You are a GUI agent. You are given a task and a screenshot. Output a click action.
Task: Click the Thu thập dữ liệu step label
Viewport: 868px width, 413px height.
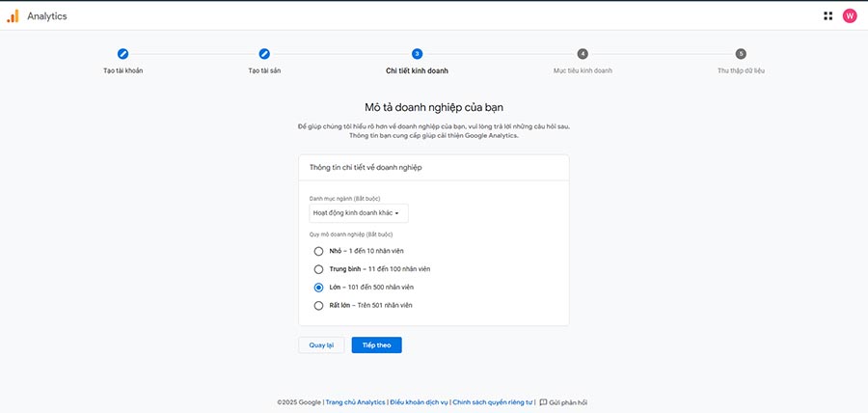741,70
